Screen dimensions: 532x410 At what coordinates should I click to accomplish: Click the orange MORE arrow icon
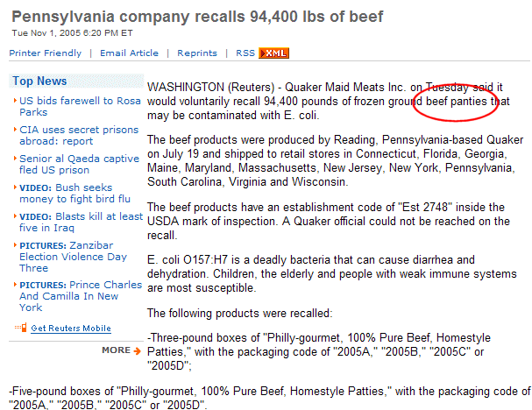point(137,350)
